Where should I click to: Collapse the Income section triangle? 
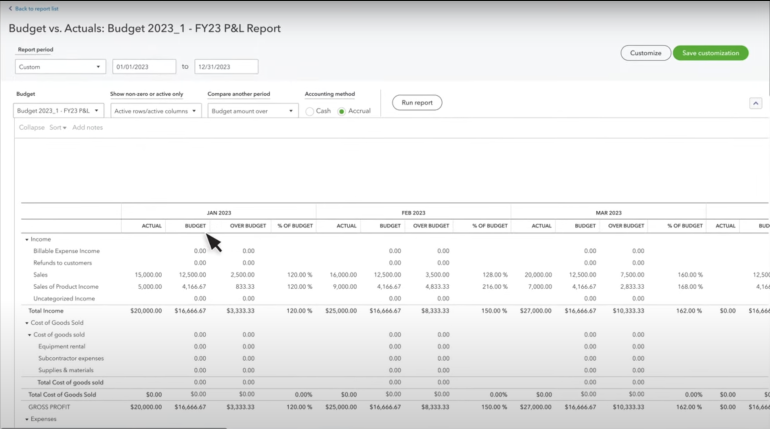click(x=26, y=240)
